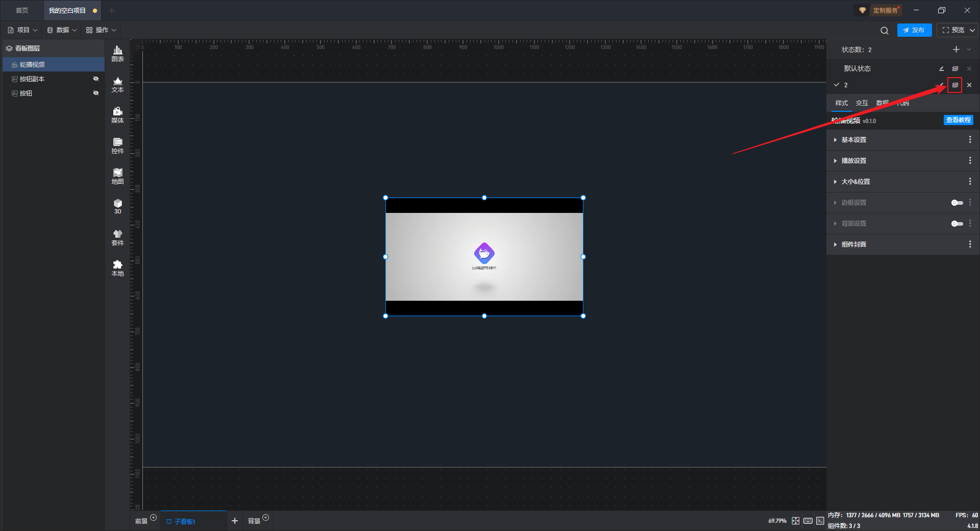
Task: Copy the 默认状态 state
Action: tap(955, 68)
